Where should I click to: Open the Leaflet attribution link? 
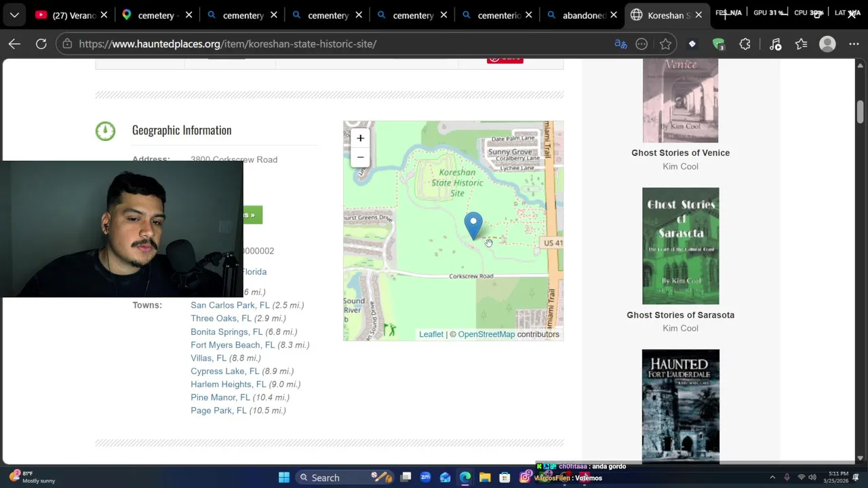click(431, 334)
